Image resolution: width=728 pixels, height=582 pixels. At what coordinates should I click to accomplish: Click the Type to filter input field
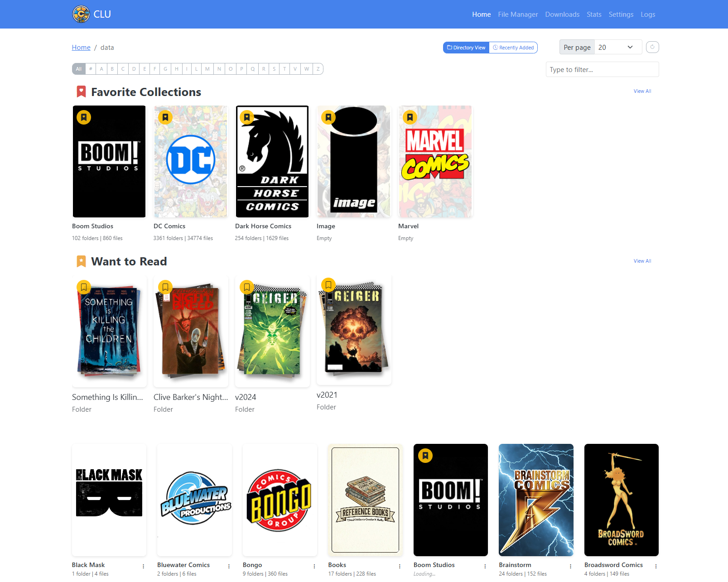pyautogui.click(x=602, y=69)
